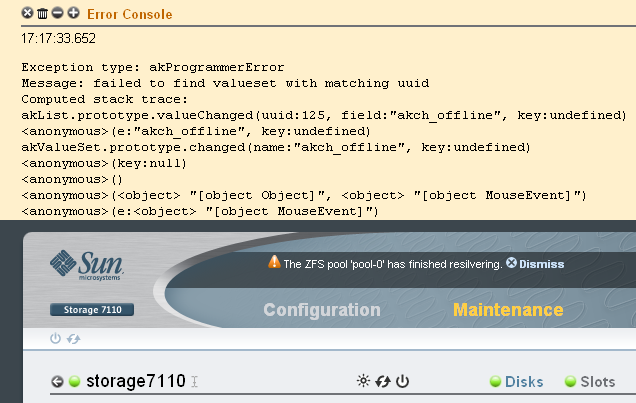Click the Storage 7110 model badge

pos(91,310)
